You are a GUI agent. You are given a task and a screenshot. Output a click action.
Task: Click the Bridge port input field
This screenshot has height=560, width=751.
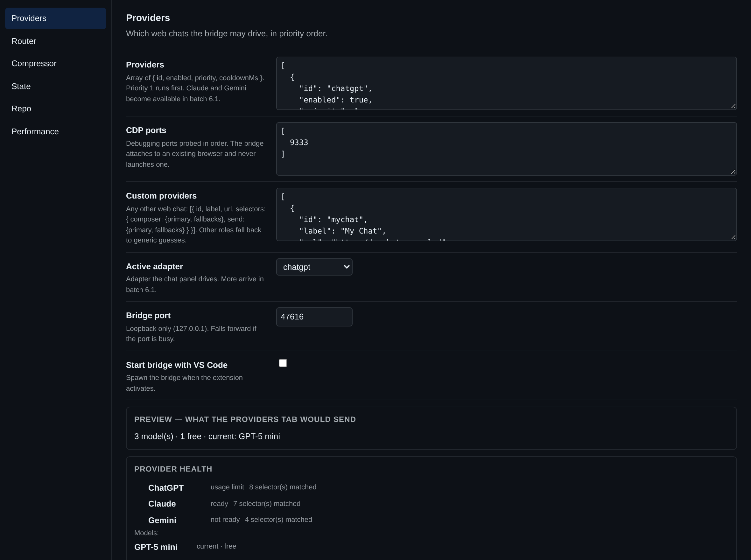[314, 317]
